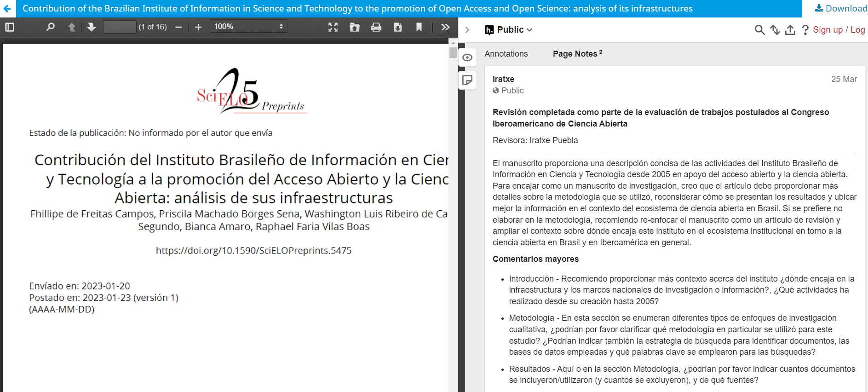The image size is (868, 392).
Task: Print the PDF document
Action: pyautogui.click(x=376, y=27)
